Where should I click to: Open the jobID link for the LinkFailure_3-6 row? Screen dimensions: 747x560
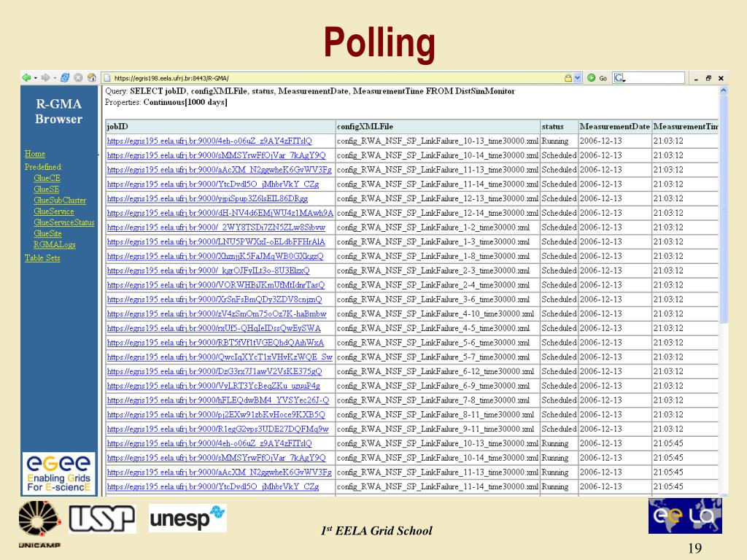pyautogui.click(x=214, y=300)
